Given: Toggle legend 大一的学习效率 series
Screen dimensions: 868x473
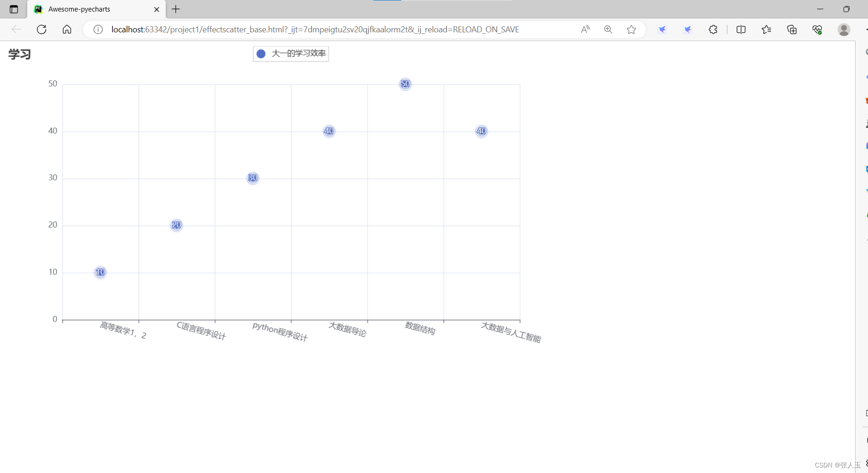Looking at the screenshot, I should pos(291,54).
